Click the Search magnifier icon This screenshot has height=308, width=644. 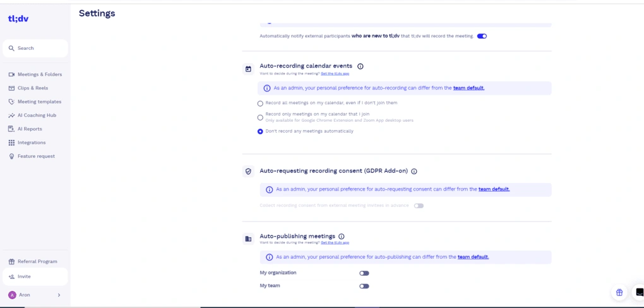(x=11, y=49)
